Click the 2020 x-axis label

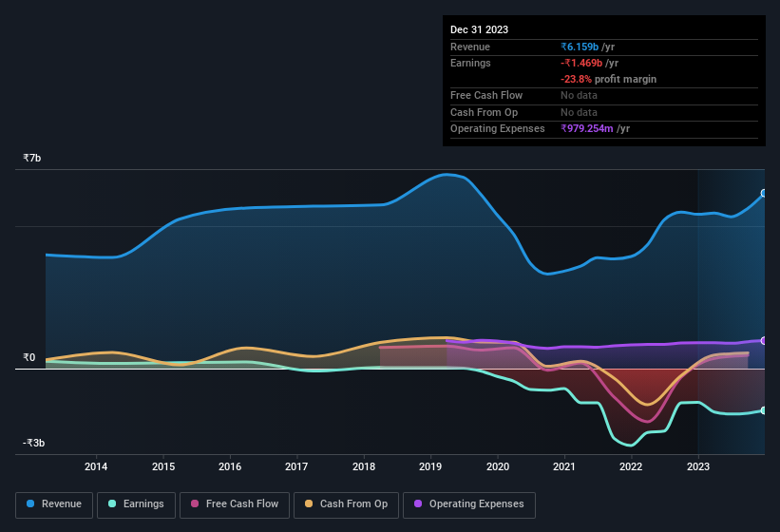pos(498,466)
